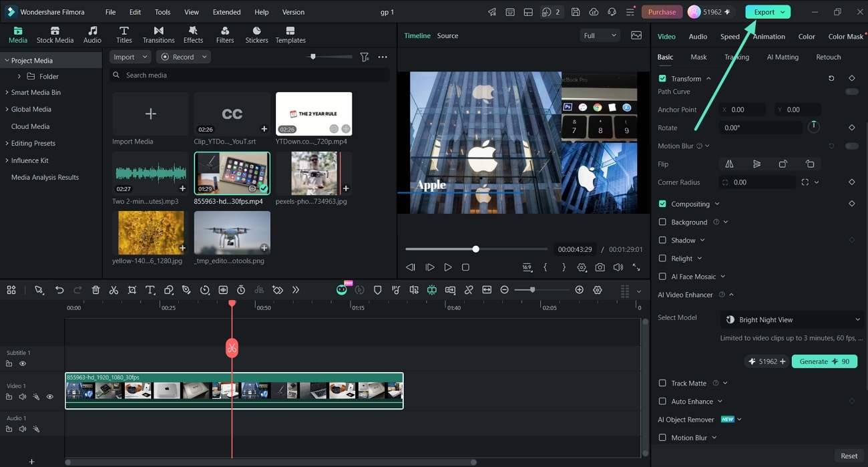Switch to the Speed tab
This screenshot has height=467, width=868.
[730, 37]
